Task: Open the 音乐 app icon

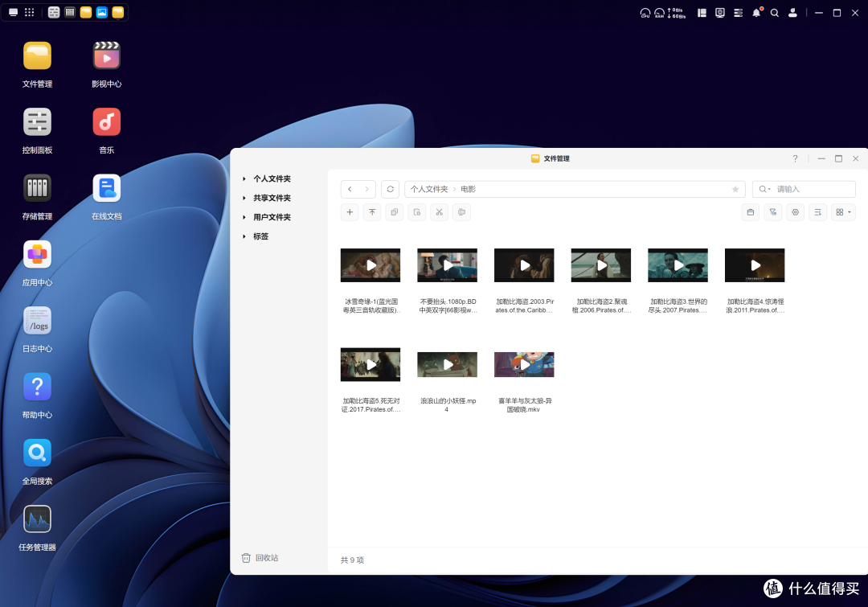Action: point(106,122)
